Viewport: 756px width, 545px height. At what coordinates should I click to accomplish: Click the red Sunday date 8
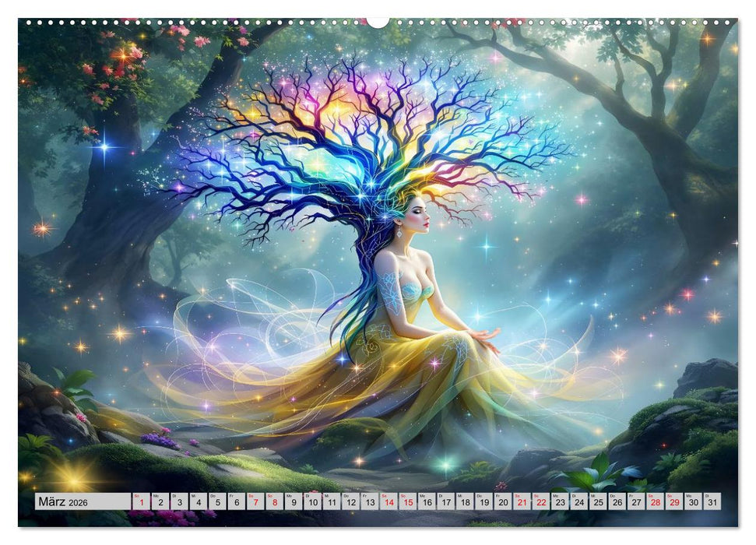[x=273, y=501]
